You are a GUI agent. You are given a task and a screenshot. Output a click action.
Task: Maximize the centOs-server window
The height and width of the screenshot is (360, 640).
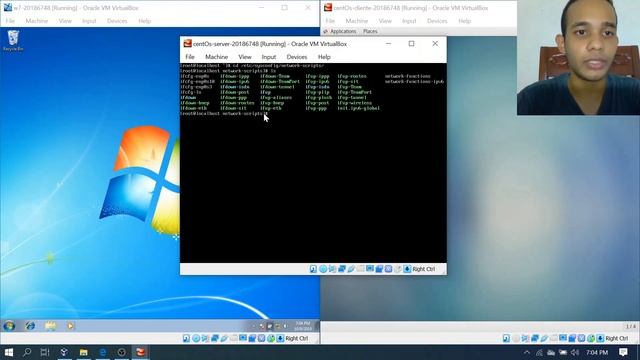pyautogui.click(x=411, y=44)
